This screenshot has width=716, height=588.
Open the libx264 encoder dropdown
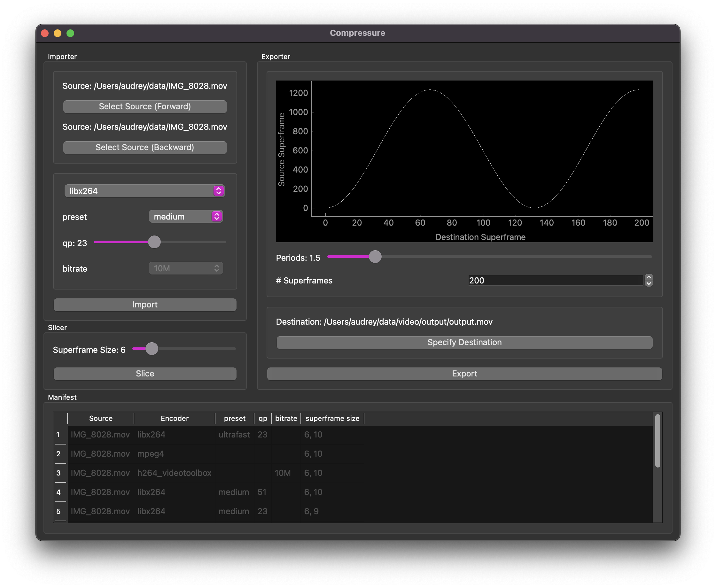click(x=144, y=191)
